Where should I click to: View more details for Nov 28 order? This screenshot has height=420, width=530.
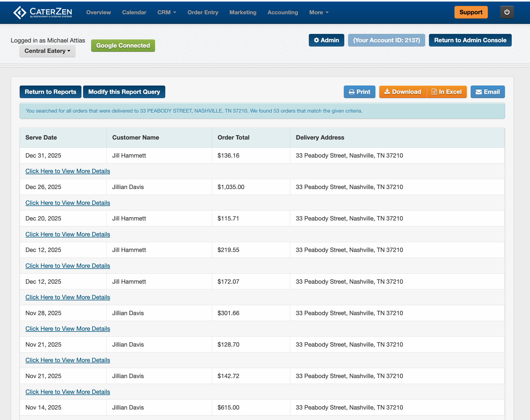[68, 329]
